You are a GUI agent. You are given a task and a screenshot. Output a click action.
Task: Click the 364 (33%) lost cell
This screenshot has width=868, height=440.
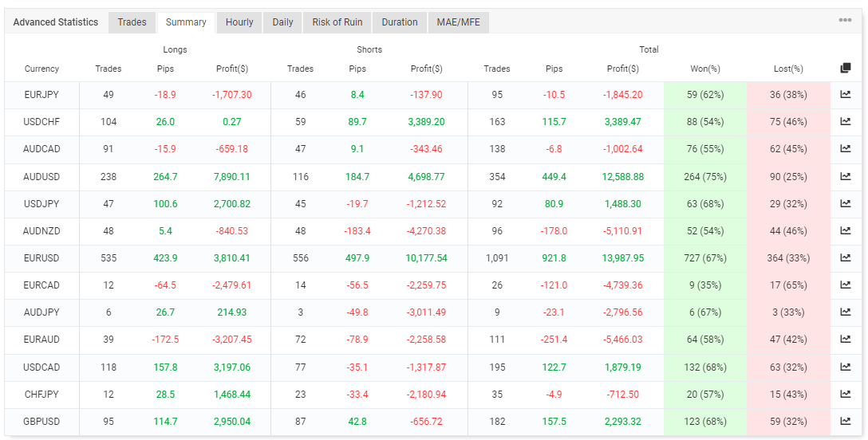(788, 258)
